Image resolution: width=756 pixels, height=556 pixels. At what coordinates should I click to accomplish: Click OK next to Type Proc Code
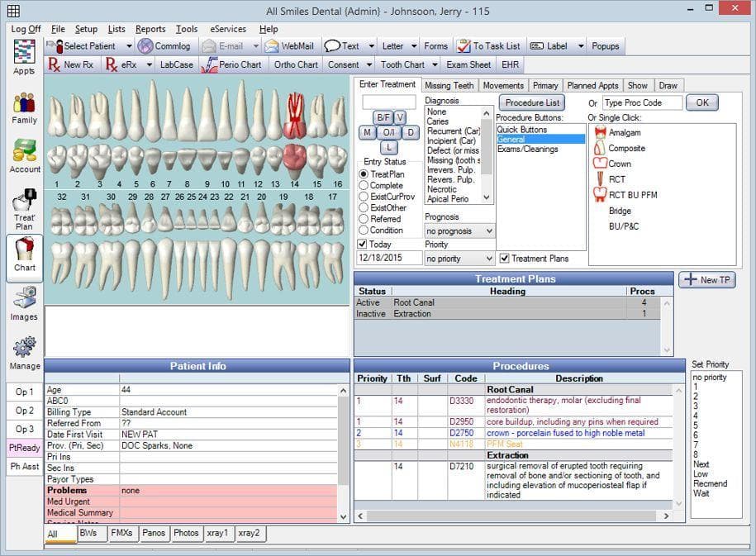coord(702,102)
